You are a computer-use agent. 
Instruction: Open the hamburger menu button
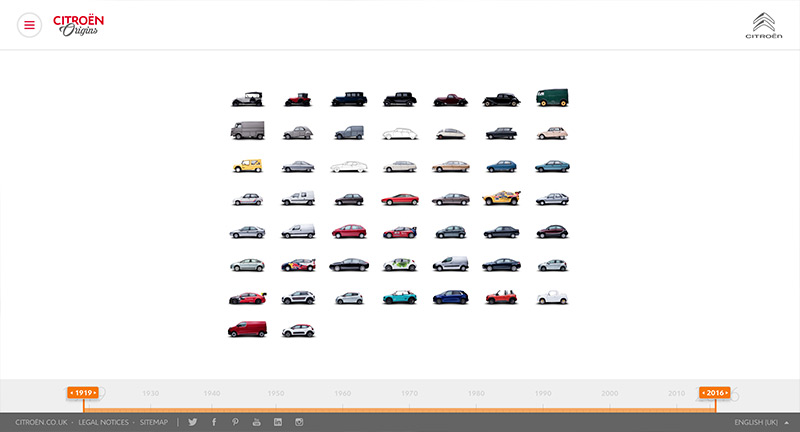click(x=30, y=25)
